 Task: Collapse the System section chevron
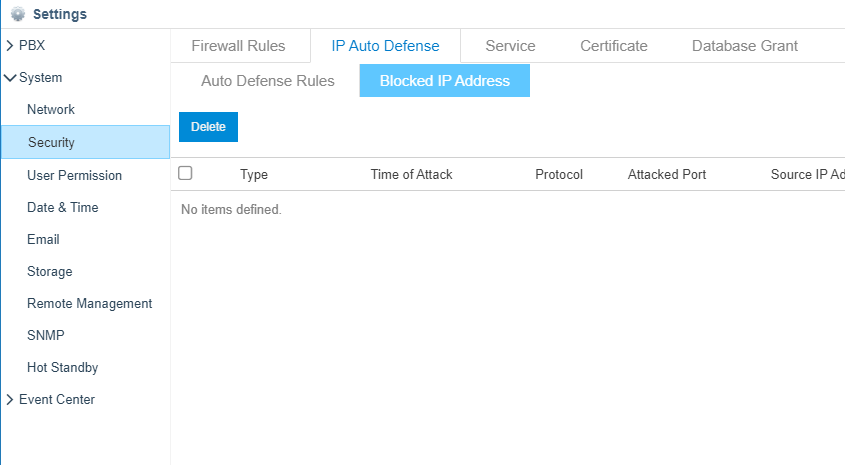tap(10, 78)
